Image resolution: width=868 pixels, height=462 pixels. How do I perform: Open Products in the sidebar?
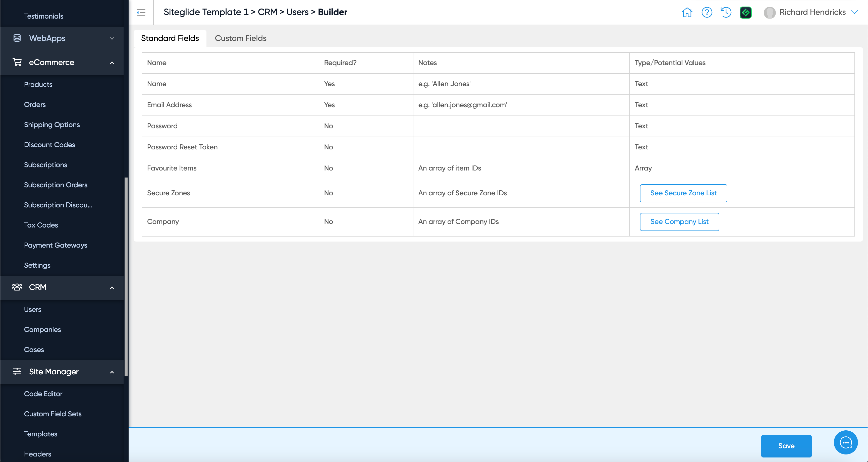[x=38, y=85]
